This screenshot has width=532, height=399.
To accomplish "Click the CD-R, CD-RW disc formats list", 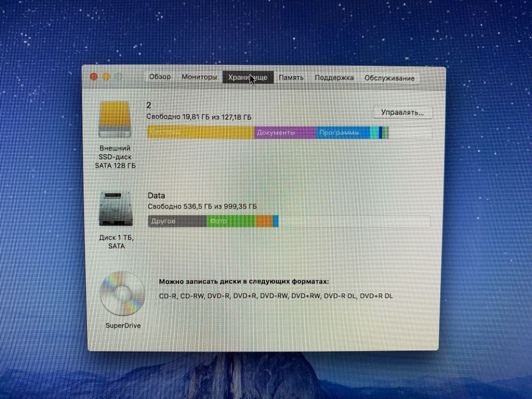I will tap(276, 296).
